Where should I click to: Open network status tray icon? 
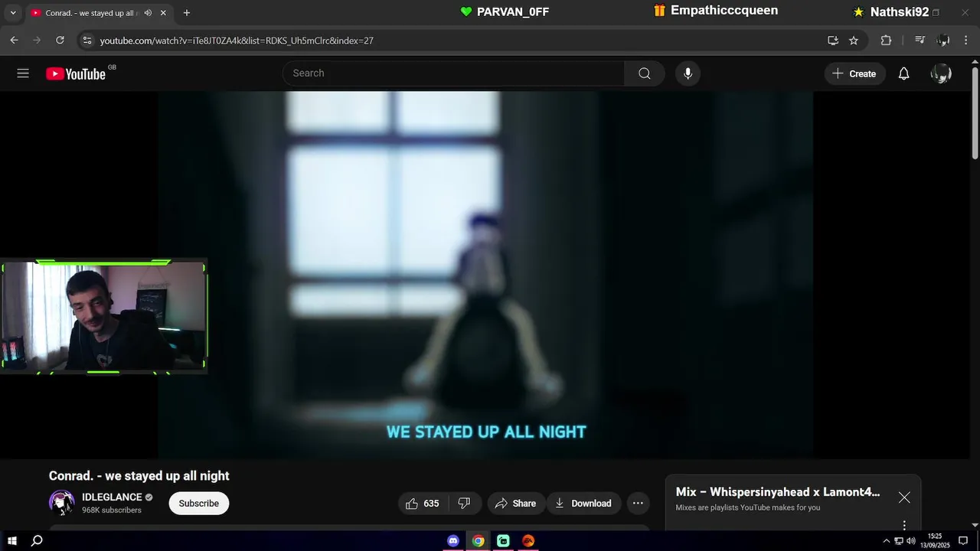click(x=899, y=541)
